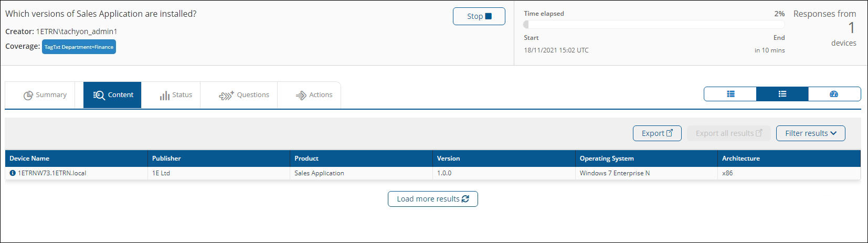Image resolution: width=868 pixels, height=243 pixels.
Task: Click the info icon beside 1ETRNW73 device
Action: pyautogui.click(x=13, y=173)
